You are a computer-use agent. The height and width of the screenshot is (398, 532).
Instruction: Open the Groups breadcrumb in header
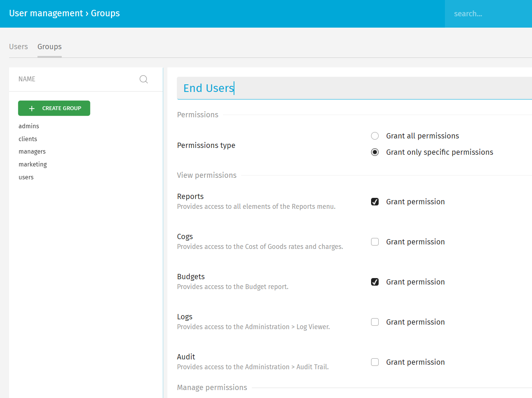click(x=105, y=13)
